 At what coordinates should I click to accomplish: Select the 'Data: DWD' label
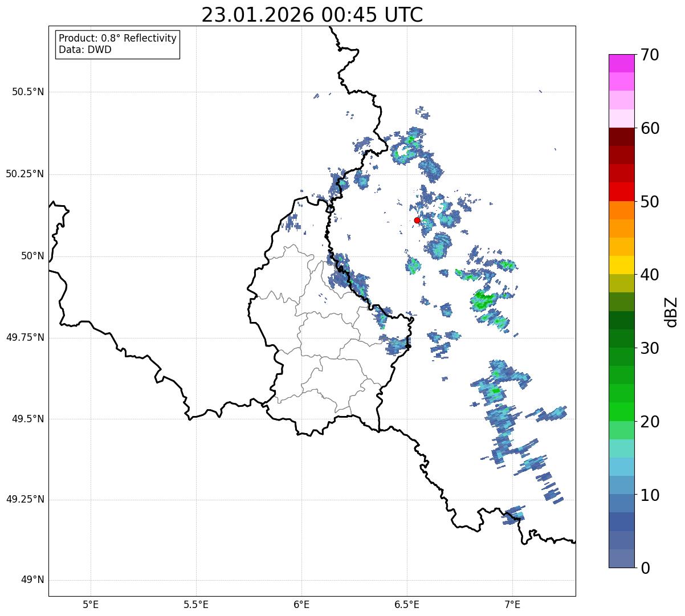pos(85,50)
